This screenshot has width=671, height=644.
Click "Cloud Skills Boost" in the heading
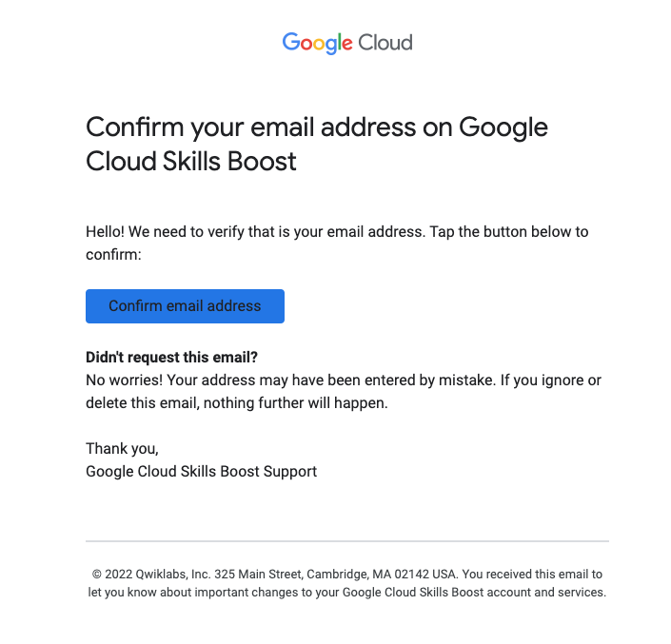coord(191,162)
